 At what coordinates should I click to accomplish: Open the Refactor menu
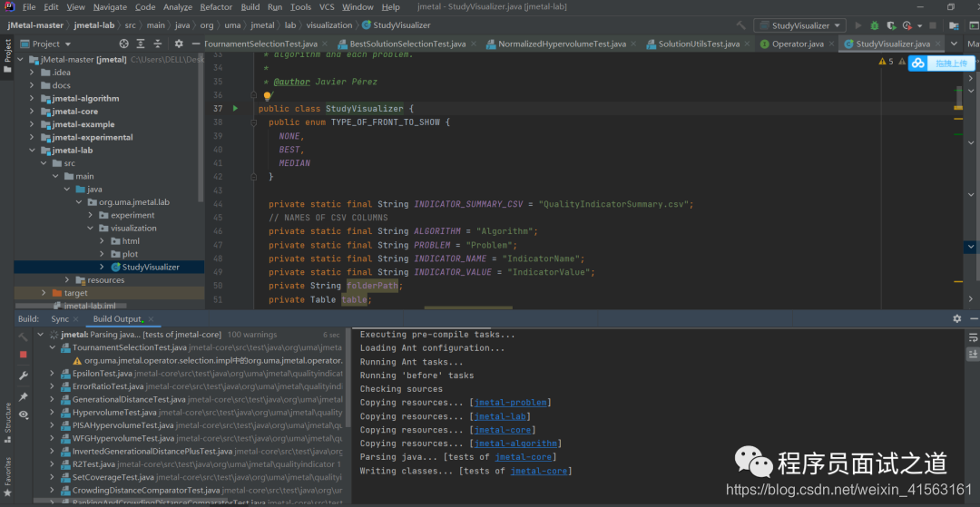[x=216, y=7]
